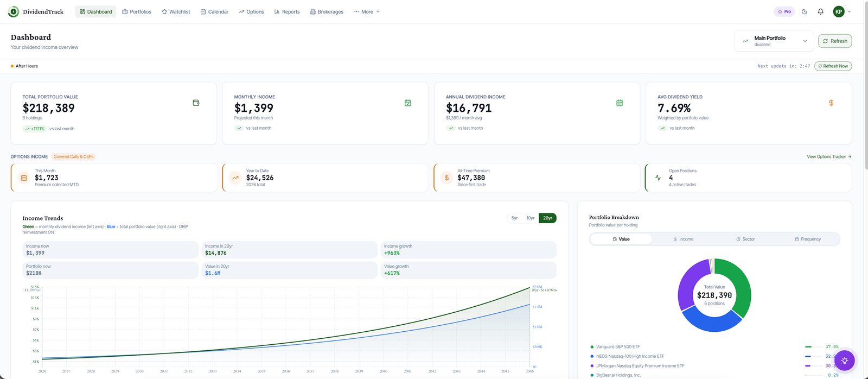Click the Total Value $218,390 donut center
Viewport: 868px width, 379px height.
pyautogui.click(x=714, y=295)
